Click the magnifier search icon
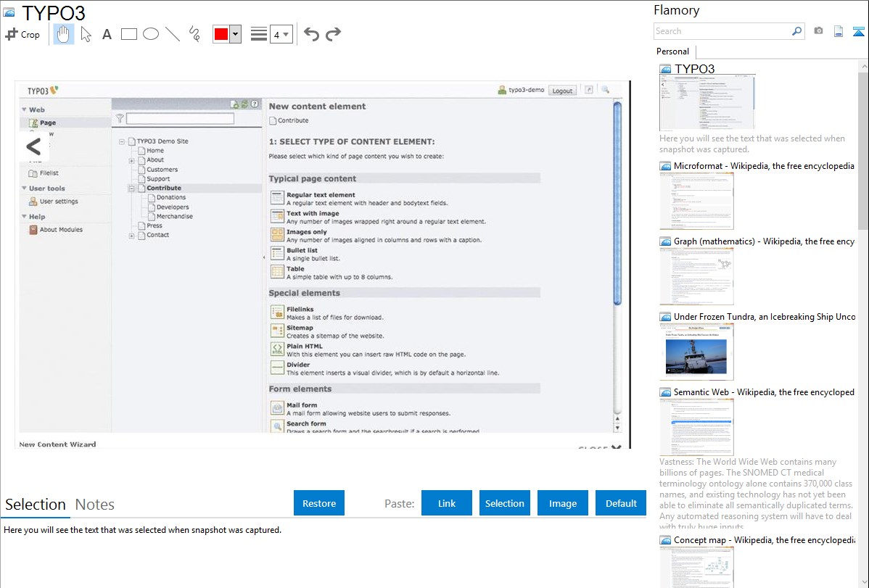The height and width of the screenshot is (588, 869). 796,31
